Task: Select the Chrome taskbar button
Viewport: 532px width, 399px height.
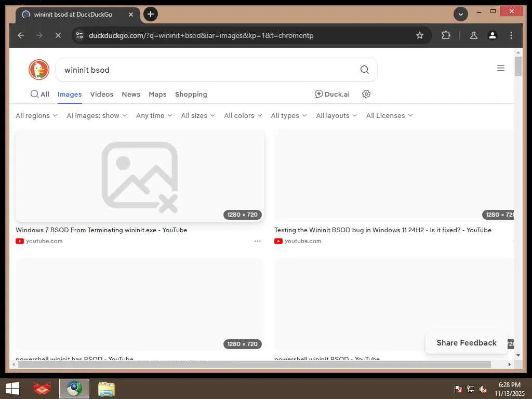Action: tap(74, 389)
